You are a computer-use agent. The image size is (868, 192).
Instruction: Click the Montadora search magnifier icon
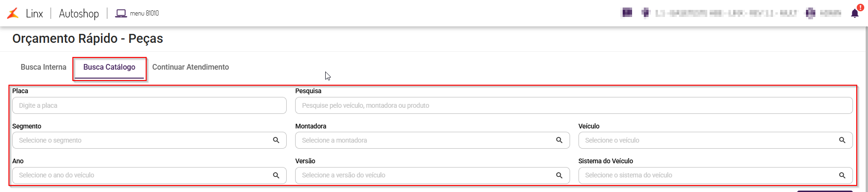[559, 140]
